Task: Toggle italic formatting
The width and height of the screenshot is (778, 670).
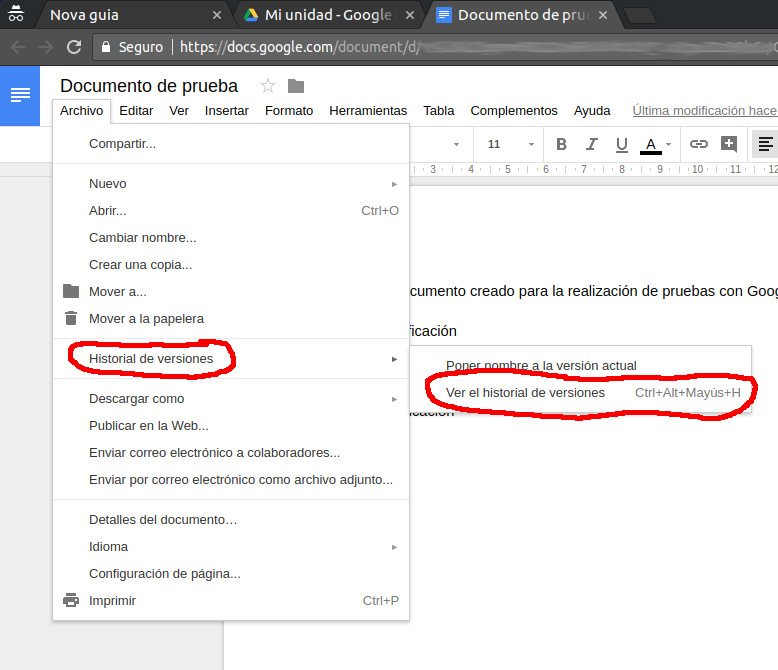Action: point(591,144)
